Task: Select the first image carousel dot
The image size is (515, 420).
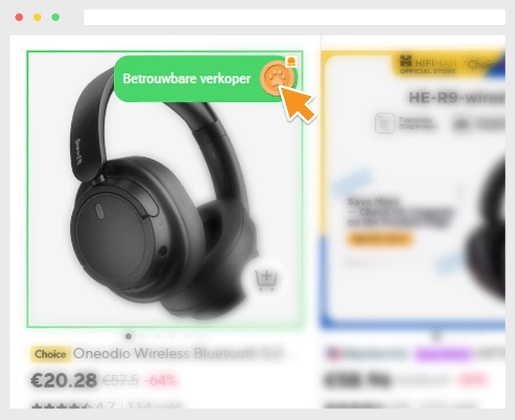Action: pos(128,336)
